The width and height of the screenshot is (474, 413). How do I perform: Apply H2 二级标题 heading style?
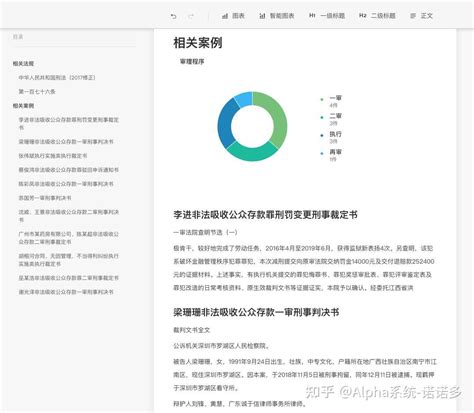point(377,16)
